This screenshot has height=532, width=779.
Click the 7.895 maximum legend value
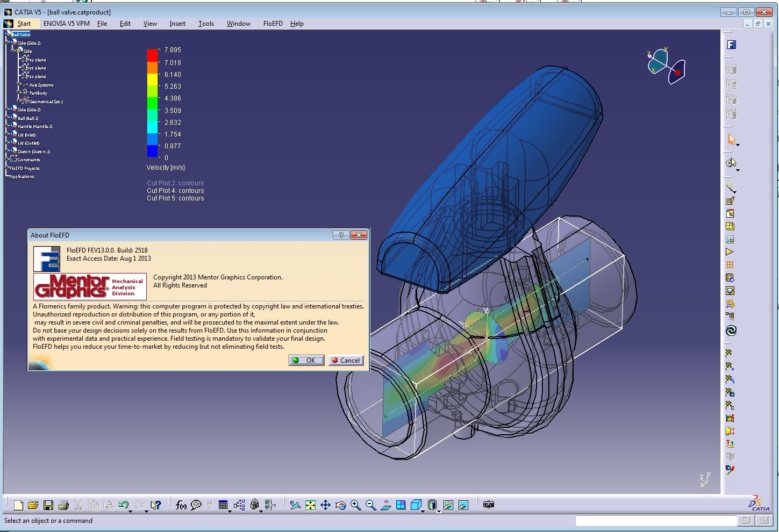tap(173, 50)
